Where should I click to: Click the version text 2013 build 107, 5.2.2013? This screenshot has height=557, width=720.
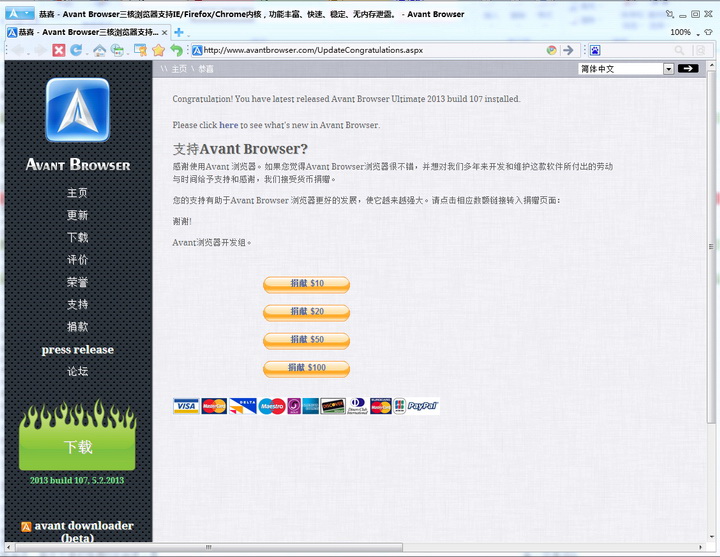(77, 480)
